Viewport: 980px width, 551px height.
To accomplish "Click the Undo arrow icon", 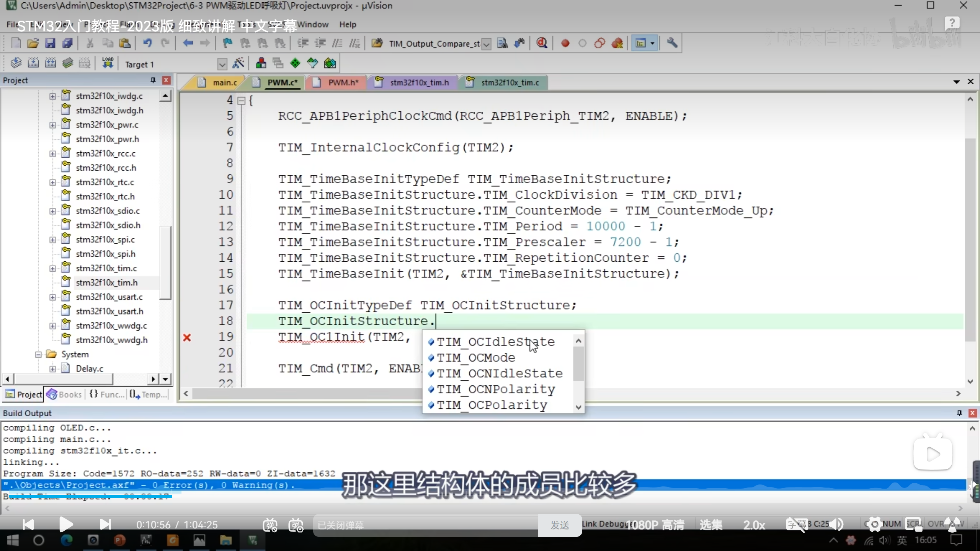I will 147,43.
